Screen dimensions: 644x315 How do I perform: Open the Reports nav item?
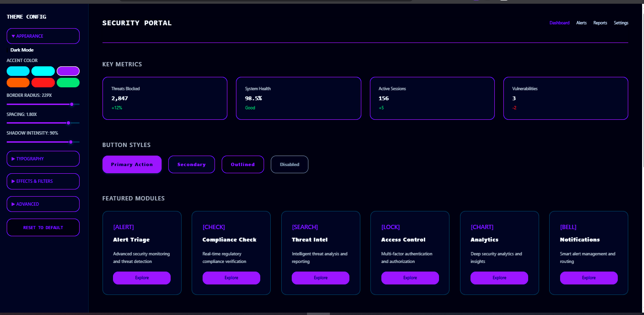600,23
